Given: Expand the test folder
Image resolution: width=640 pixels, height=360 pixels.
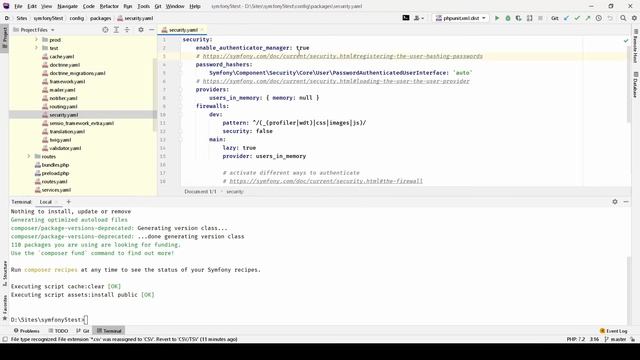Looking at the screenshot, I should [x=36, y=48].
